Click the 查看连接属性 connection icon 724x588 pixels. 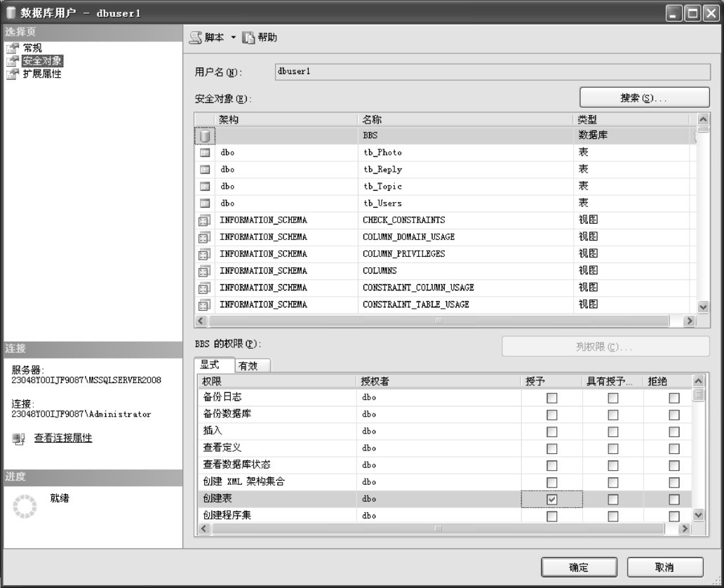tap(18, 439)
